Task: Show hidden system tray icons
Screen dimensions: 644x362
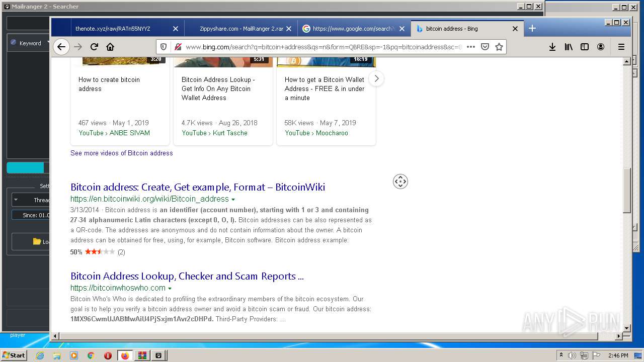Action: click(x=561, y=355)
